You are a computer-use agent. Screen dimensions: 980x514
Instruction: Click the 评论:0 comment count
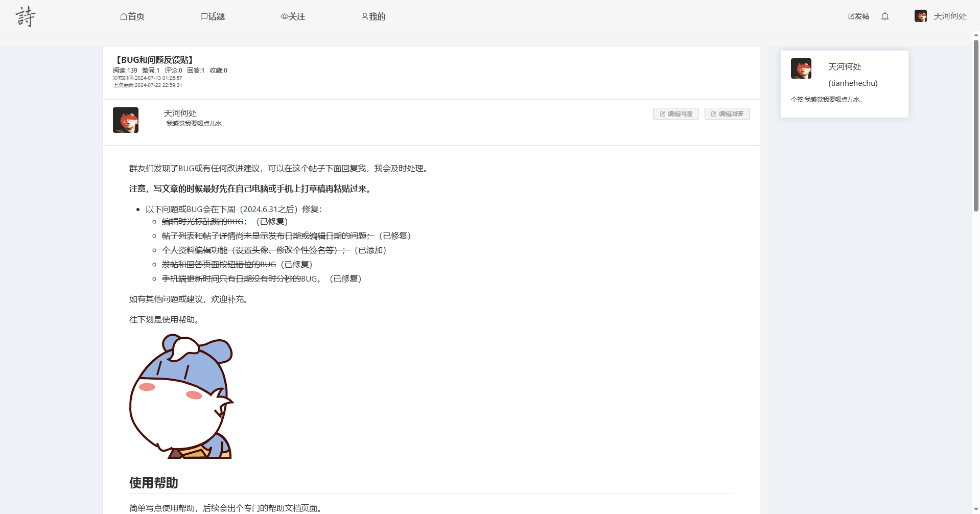[x=173, y=71]
